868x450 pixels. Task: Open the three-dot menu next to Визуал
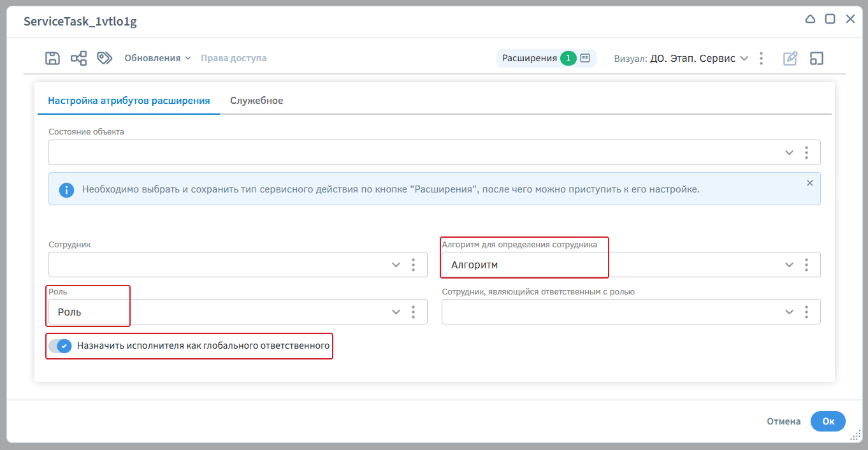point(761,58)
